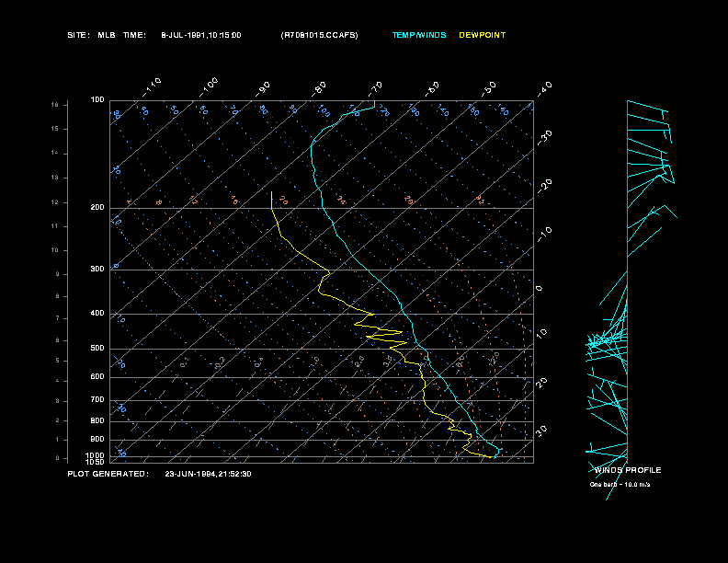Click the -50 isotherm label at top

(x=488, y=89)
